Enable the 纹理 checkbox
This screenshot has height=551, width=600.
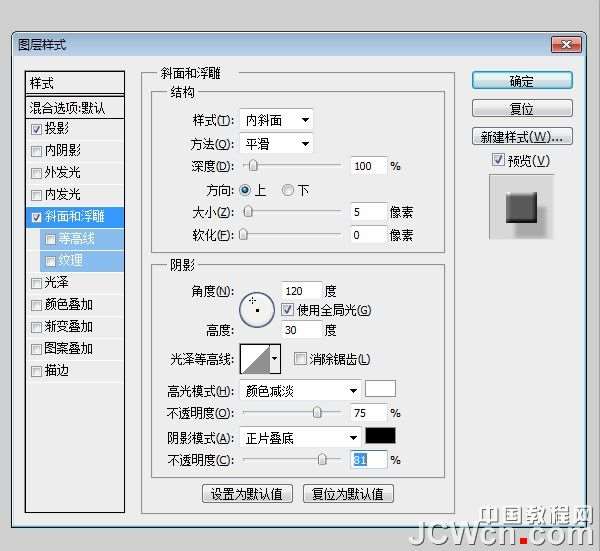[x=51, y=261]
